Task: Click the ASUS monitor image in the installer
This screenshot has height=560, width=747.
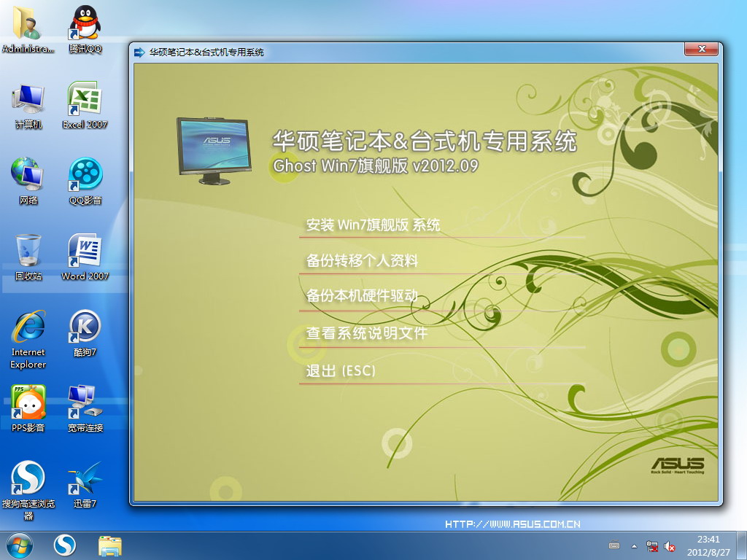Action: tap(214, 151)
